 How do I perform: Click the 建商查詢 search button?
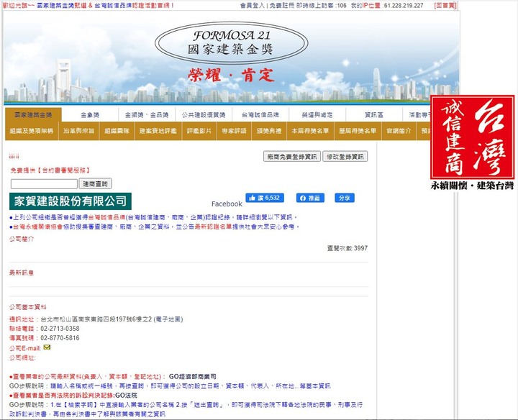[x=95, y=184]
